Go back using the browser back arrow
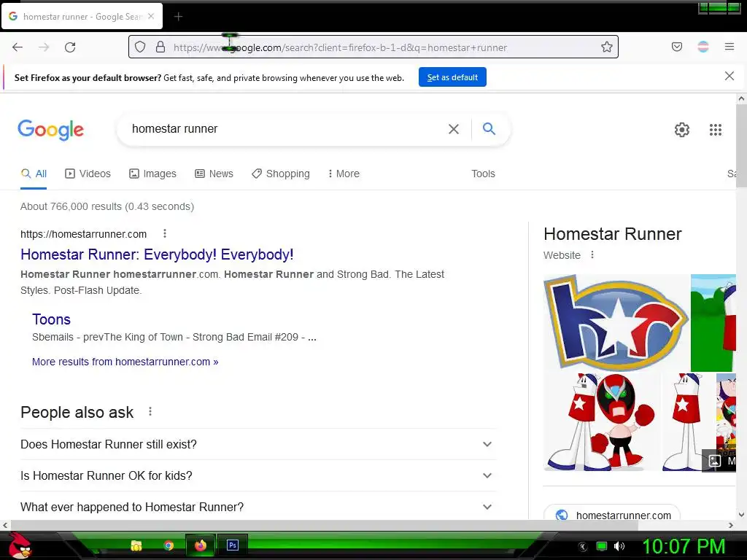Viewport: 747px width, 560px height. [18, 47]
